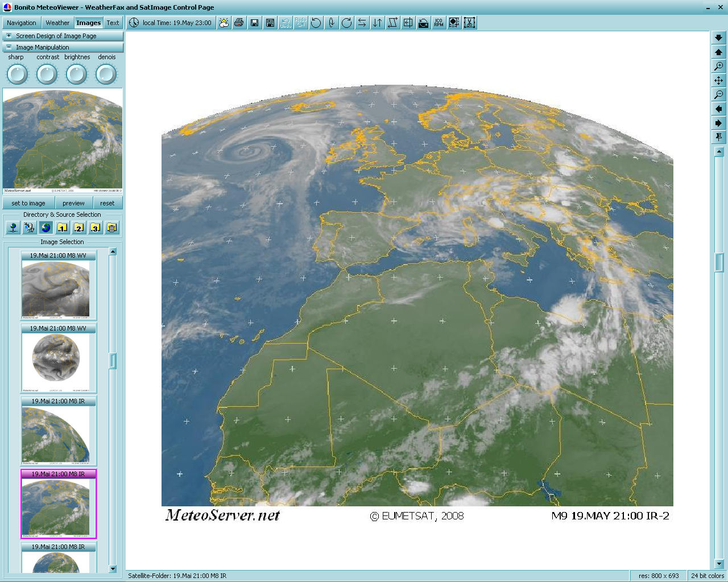Viewport: 728px width, 582px height.
Task: Click the ICO RPM toolbar button
Action: click(439, 23)
